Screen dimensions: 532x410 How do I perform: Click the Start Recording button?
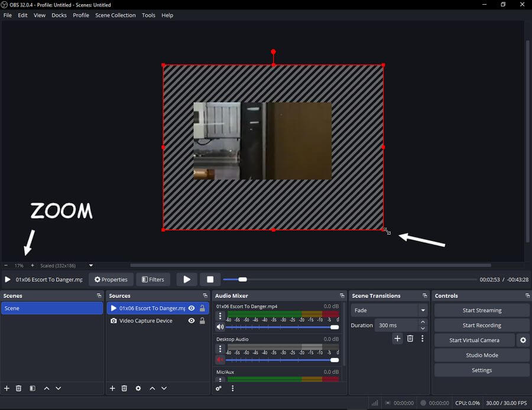[482, 326]
